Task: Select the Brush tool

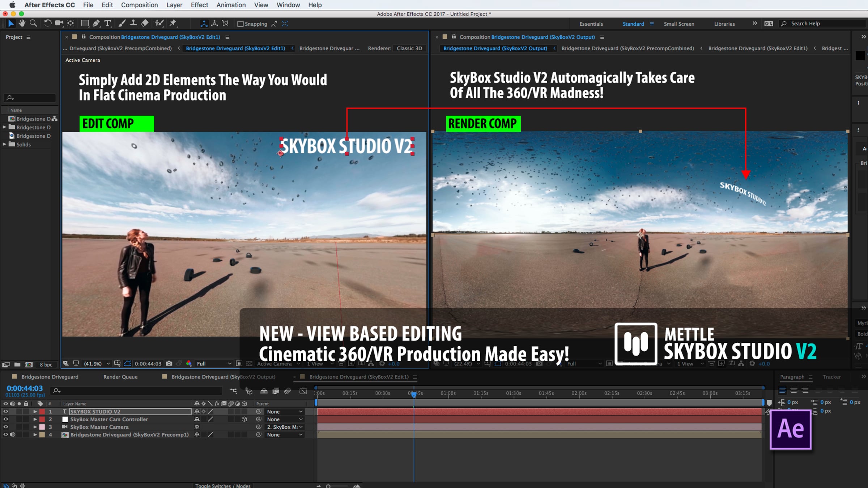Action: click(x=122, y=23)
